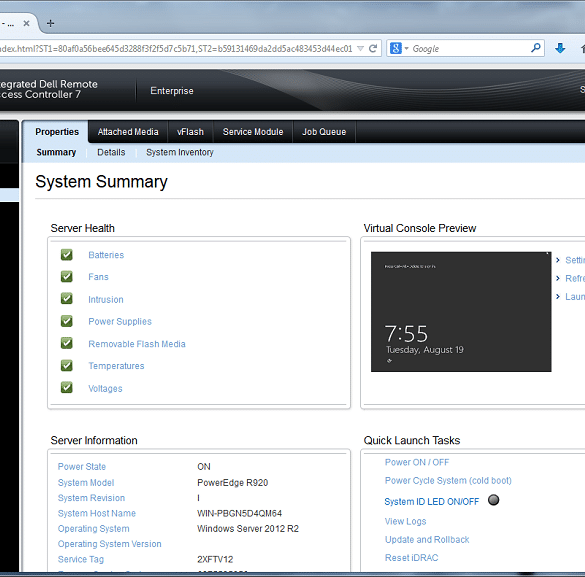
Task: Click the Voltages green check status icon
Action: [x=67, y=388]
